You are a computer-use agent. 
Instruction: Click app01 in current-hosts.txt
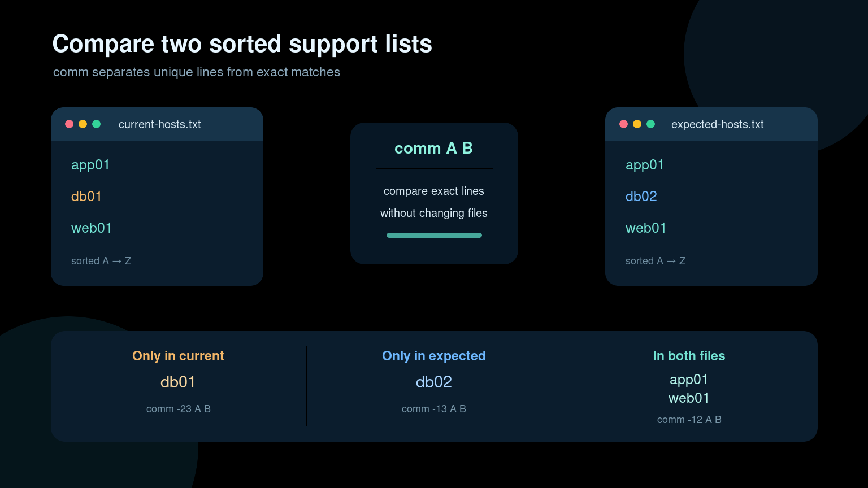(x=90, y=165)
